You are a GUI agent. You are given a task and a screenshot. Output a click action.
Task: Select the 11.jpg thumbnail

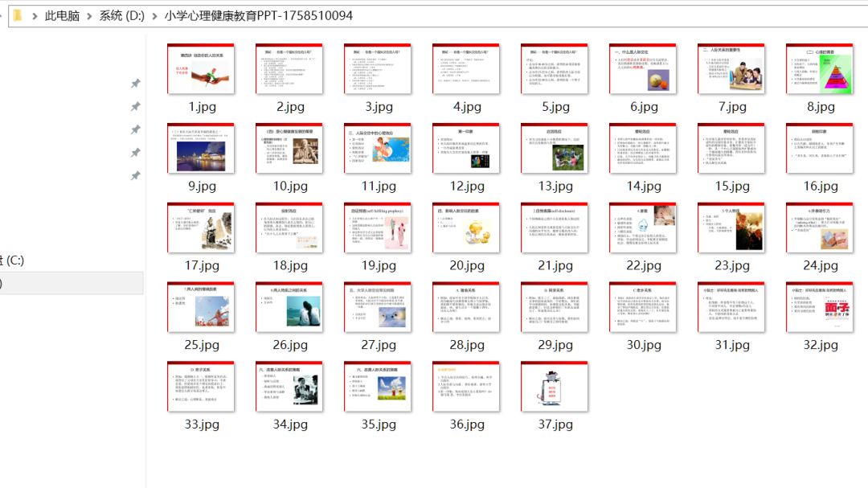[x=378, y=148]
